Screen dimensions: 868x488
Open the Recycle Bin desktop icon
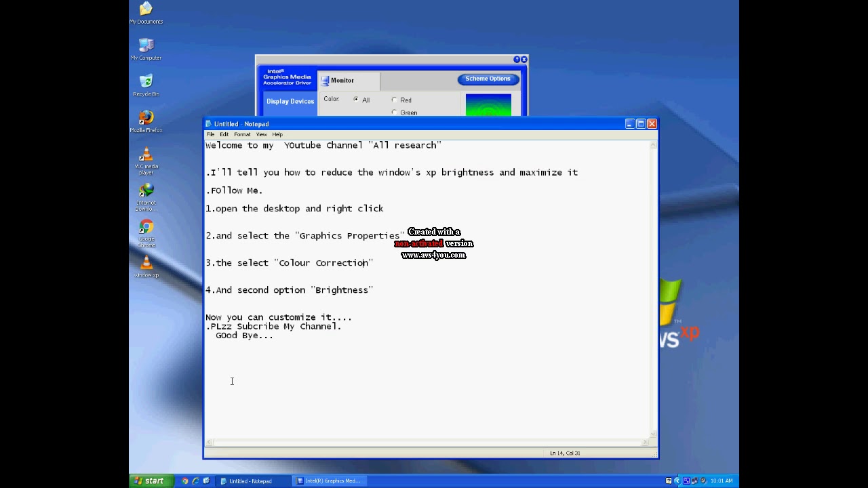click(x=146, y=85)
